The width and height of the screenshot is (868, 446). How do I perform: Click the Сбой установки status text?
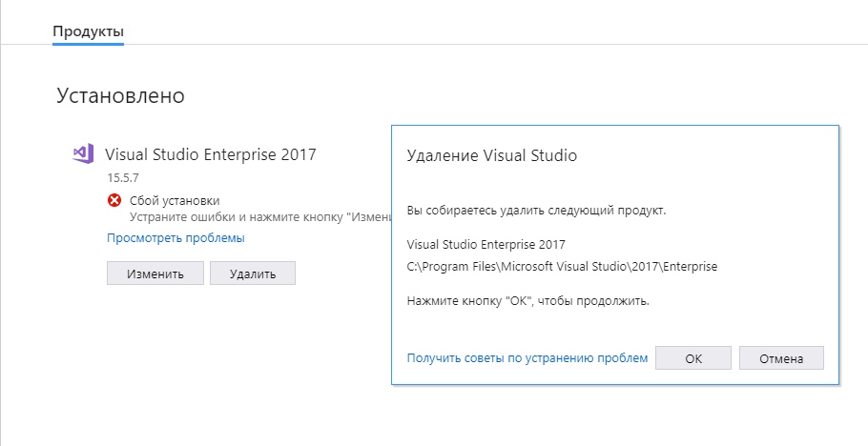point(175,200)
